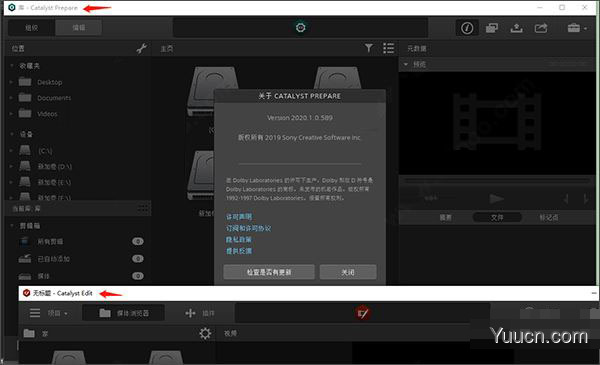Image resolution: width=600 pixels, height=365 pixels.
Task: Click the export upload icon in Catalyst Prepare
Action: pos(517,28)
